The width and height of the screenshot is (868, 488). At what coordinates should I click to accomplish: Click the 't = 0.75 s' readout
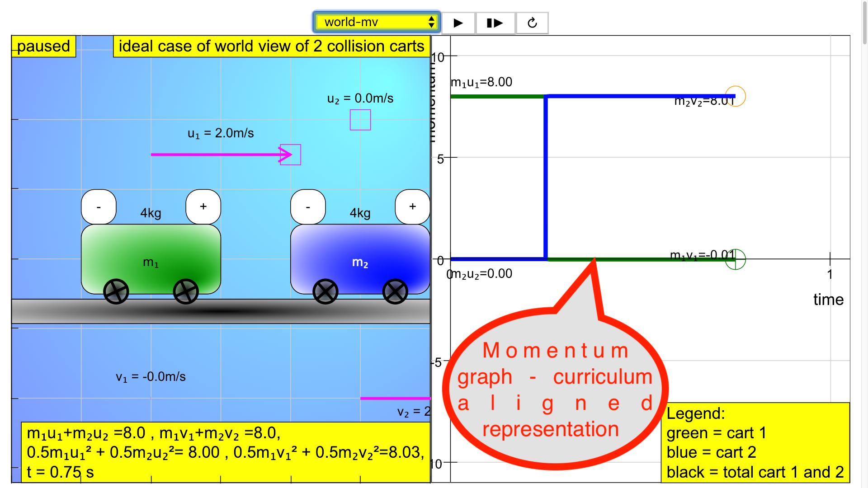[x=60, y=472]
